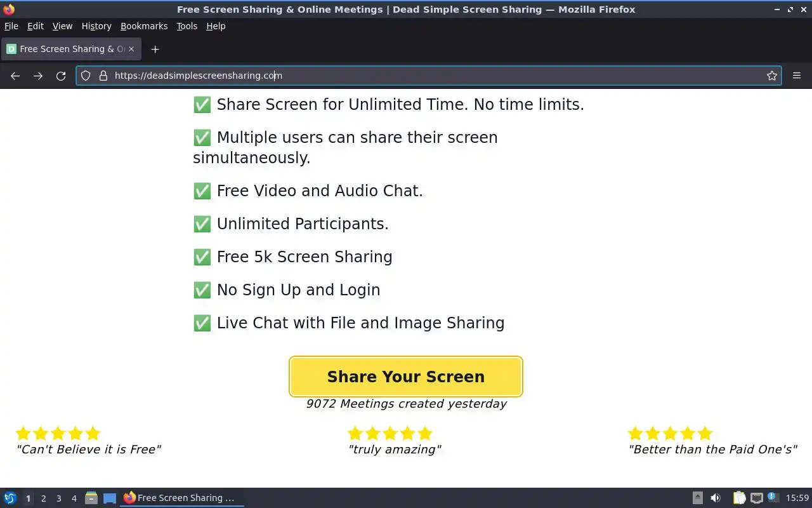The width and height of the screenshot is (812, 508).
Task: Click the Share Your Screen button
Action: [x=405, y=377]
